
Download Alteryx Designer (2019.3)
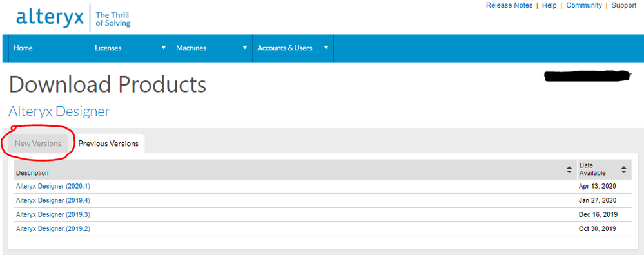click(53, 214)
